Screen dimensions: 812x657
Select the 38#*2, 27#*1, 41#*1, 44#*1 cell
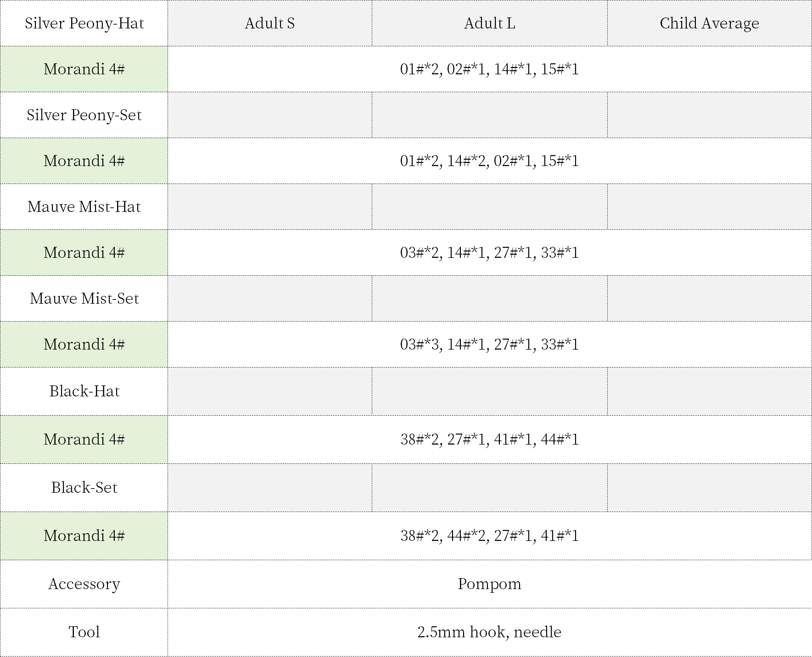(489, 440)
